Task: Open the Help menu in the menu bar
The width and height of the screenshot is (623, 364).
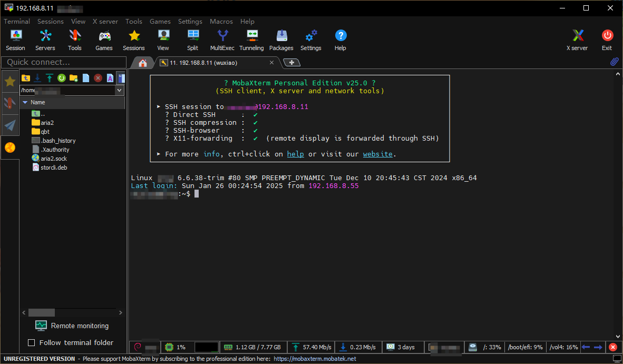Action: (247, 22)
